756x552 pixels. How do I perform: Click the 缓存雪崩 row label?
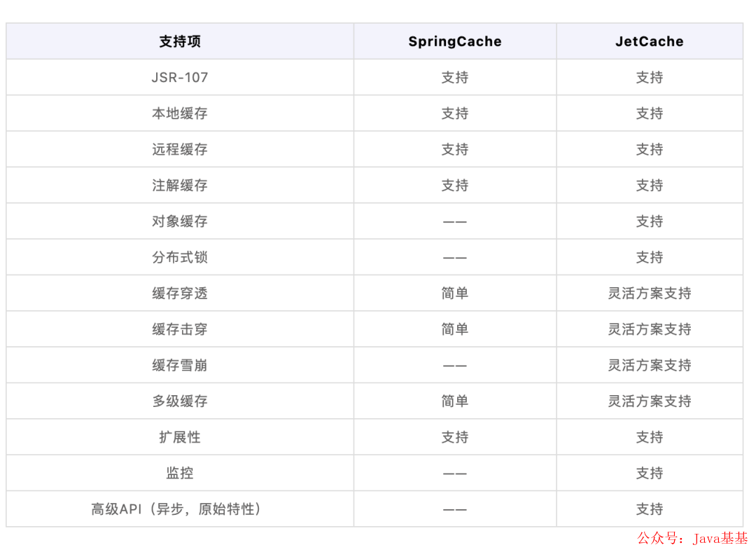[x=180, y=365]
